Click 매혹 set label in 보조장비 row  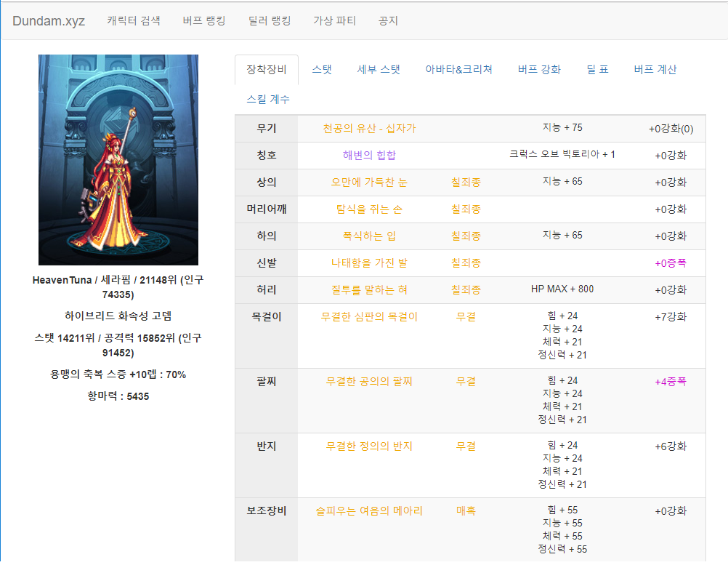click(466, 511)
